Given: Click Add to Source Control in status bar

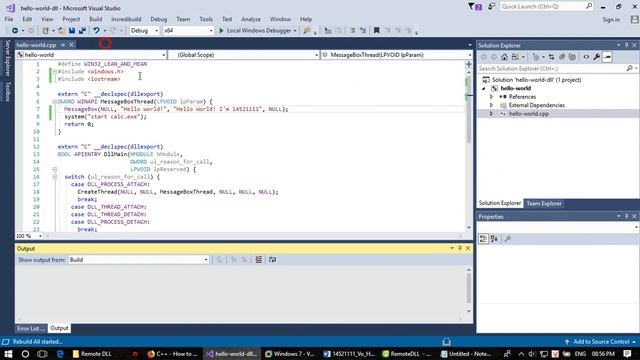Looking at the screenshot, I should point(601,342).
